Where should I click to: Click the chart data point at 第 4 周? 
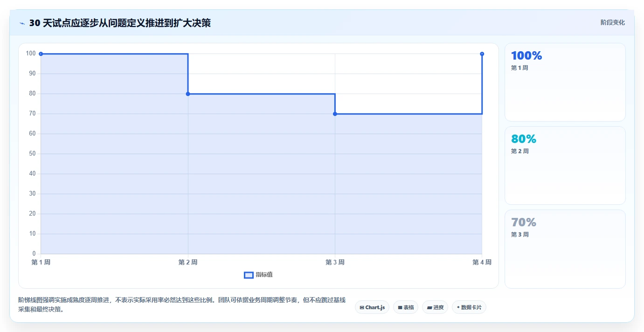[x=482, y=54]
